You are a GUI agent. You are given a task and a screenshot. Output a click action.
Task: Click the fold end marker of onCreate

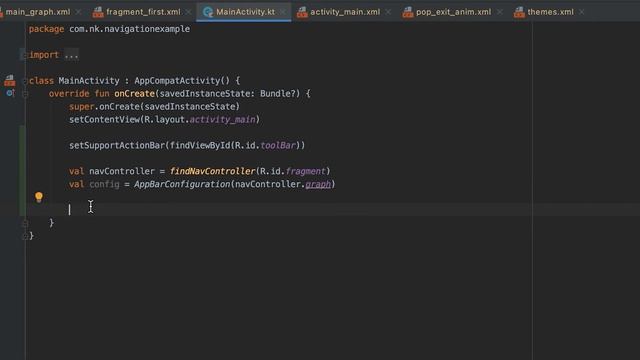25,223
